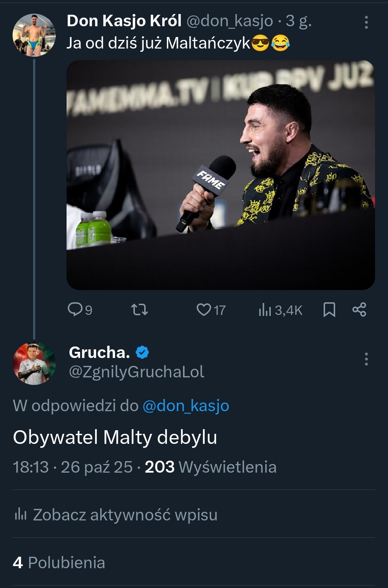View analytics icon showing 3,4K views

pos(265,309)
